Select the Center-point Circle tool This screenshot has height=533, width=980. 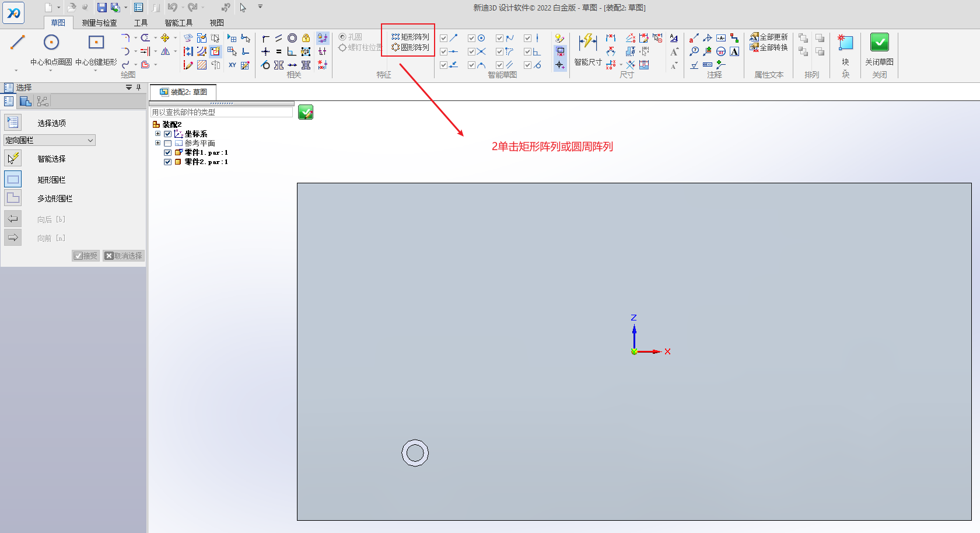tap(51, 43)
